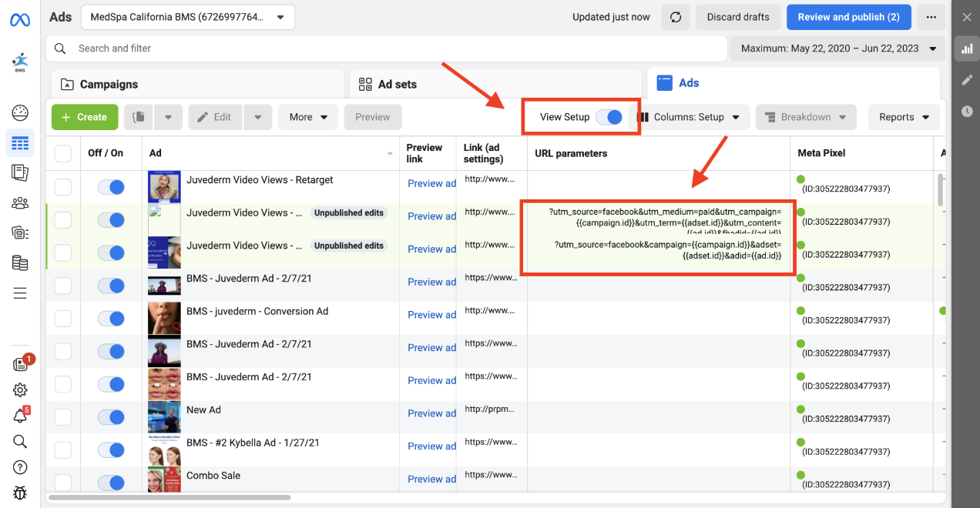This screenshot has height=508, width=980.
Task: Click the duplicate ads icon button
Action: pyautogui.click(x=139, y=117)
